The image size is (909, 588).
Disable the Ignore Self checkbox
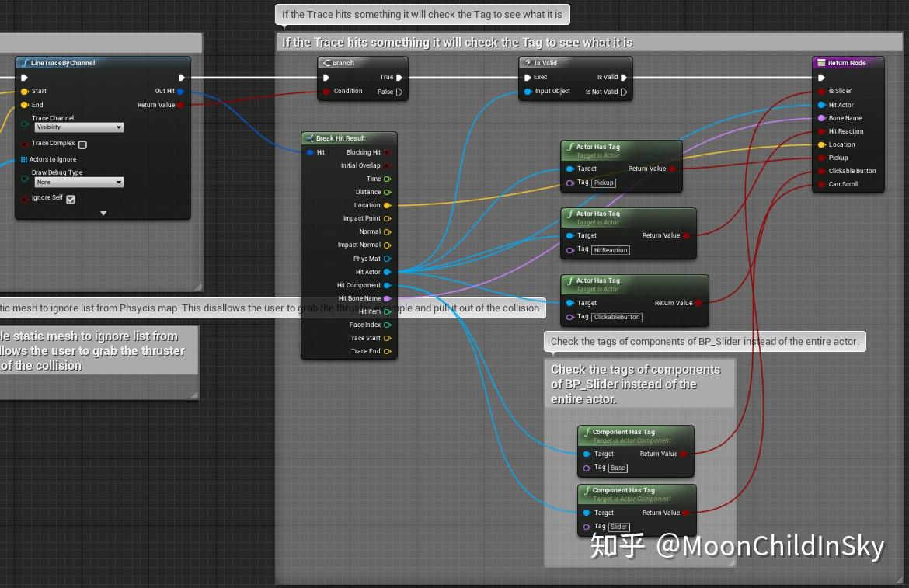coord(71,199)
